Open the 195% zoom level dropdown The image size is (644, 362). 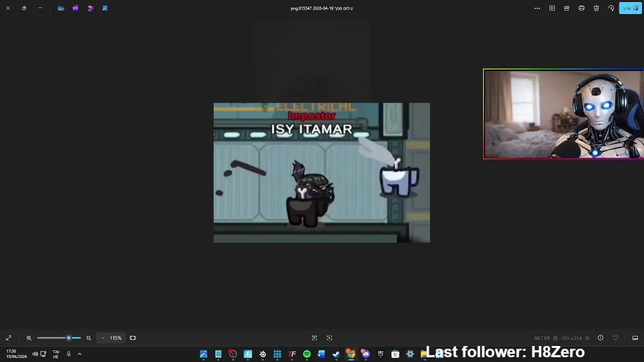pyautogui.click(x=111, y=338)
